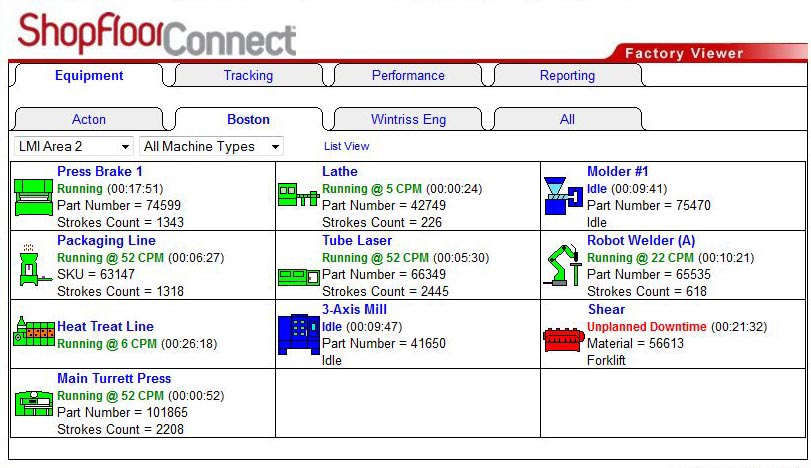Click 'Running @ 22 CPM' Robot Welder status
The width and height of the screenshot is (811, 468).
[640, 258]
